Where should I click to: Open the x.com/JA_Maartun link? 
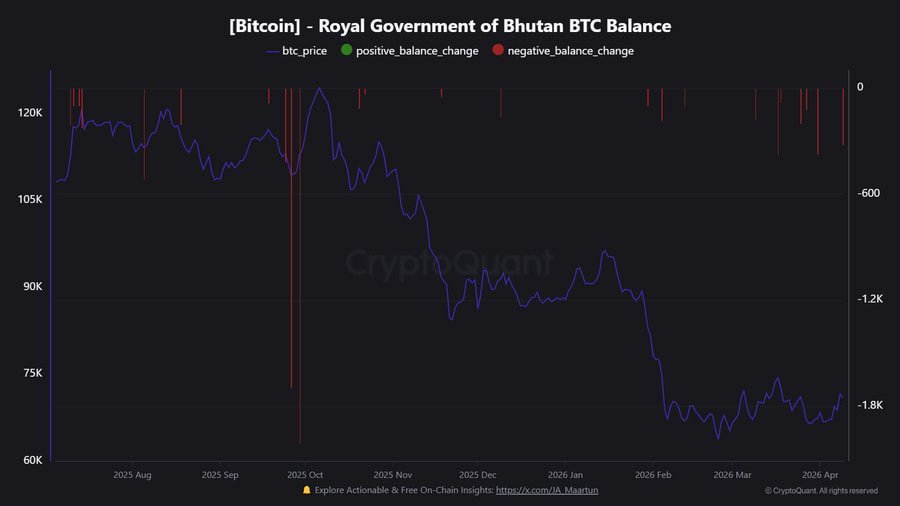(547, 490)
